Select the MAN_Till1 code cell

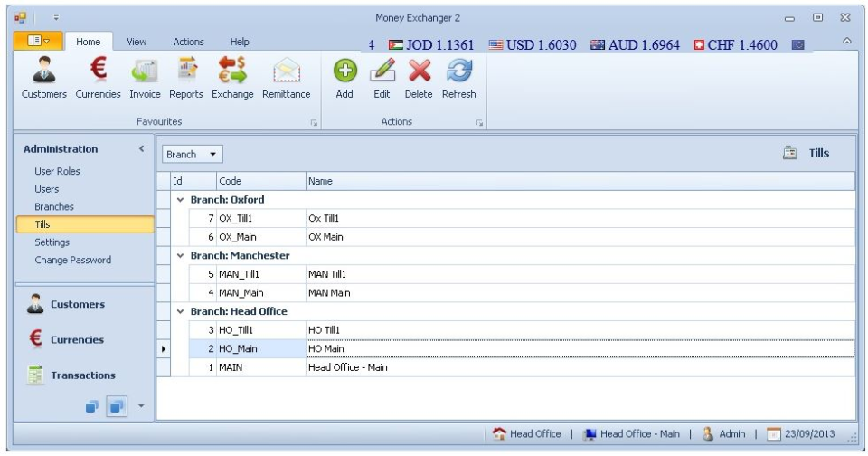pos(260,274)
